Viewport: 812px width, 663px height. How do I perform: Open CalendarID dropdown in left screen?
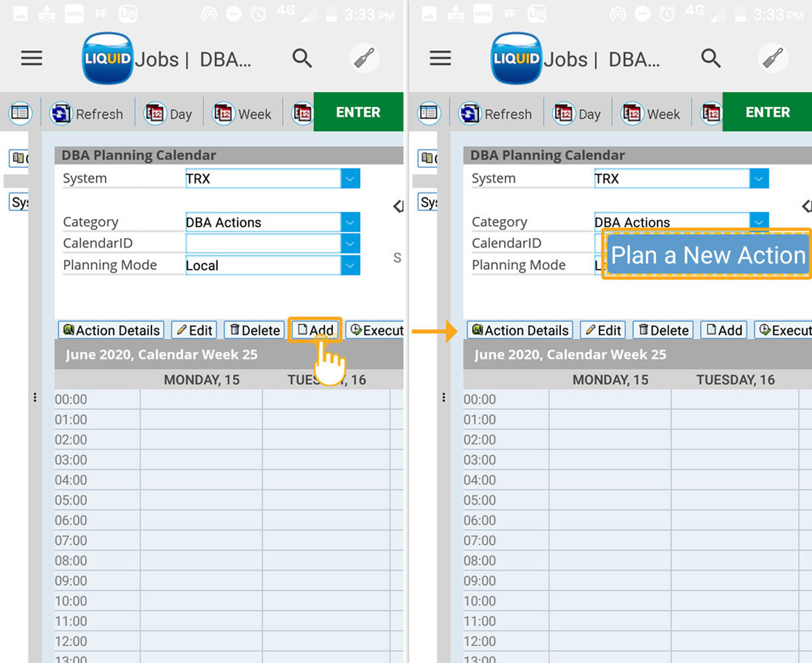350,244
